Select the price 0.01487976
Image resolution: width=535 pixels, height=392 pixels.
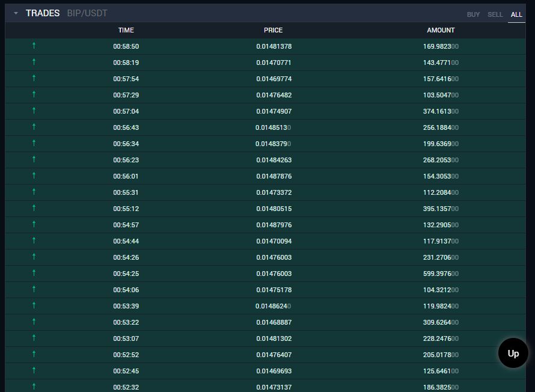pyautogui.click(x=274, y=225)
